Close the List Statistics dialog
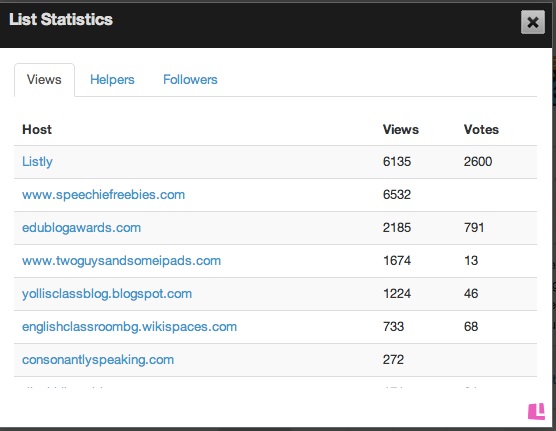This screenshot has height=431, width=556. 533,22
